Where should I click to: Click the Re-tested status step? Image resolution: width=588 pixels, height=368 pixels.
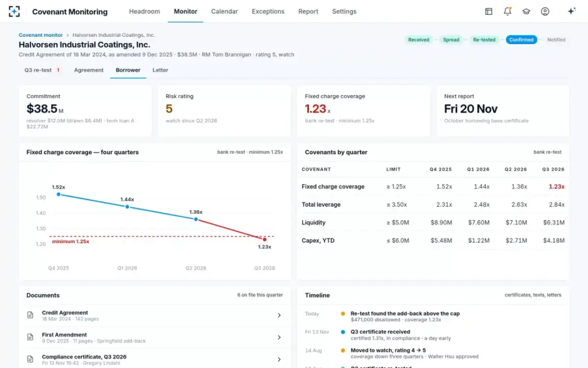coord(484,40)
